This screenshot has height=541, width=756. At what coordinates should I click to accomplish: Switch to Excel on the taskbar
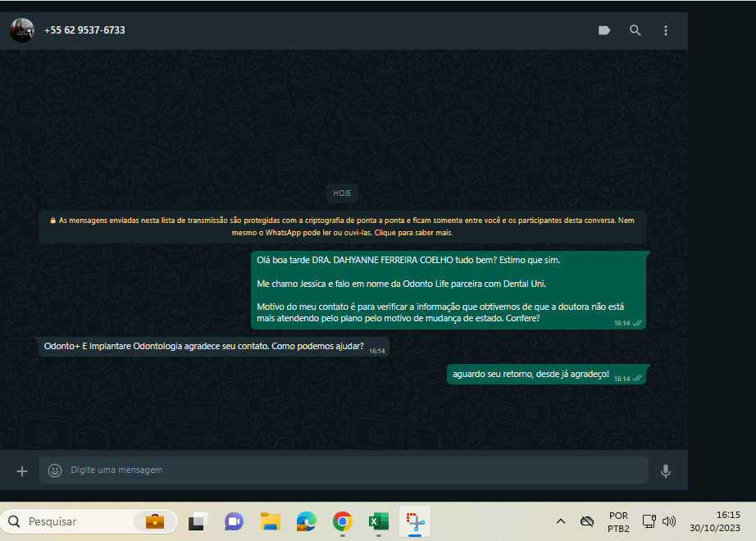point(379,521)
